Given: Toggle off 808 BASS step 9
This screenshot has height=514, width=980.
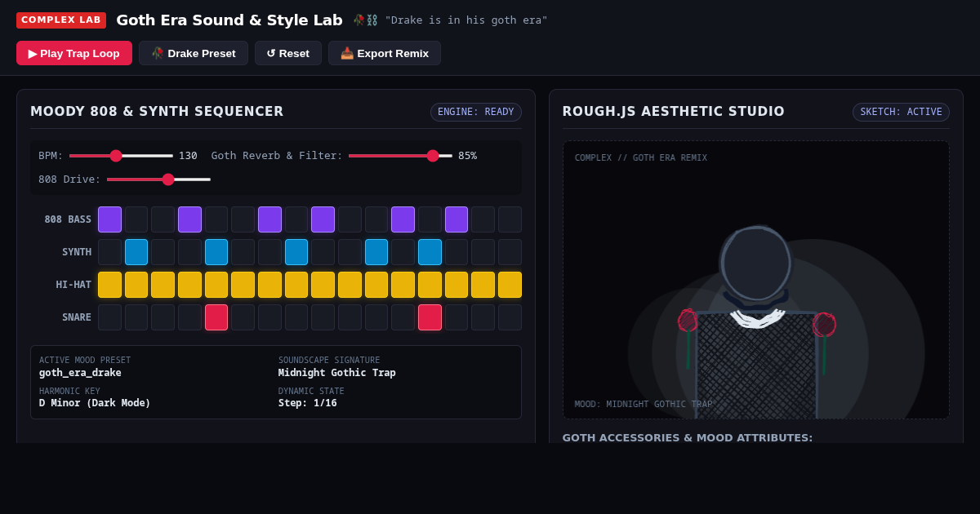Looking at the screenshot, I should 323,219.
